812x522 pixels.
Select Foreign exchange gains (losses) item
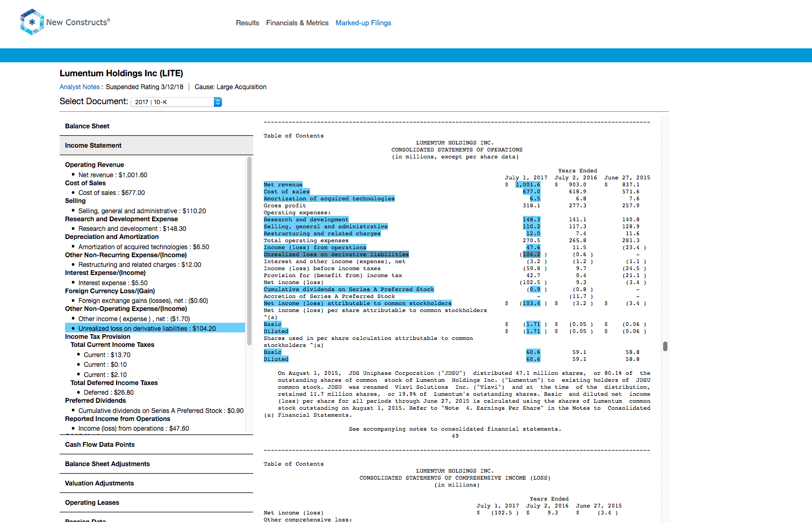click(143, 301)
